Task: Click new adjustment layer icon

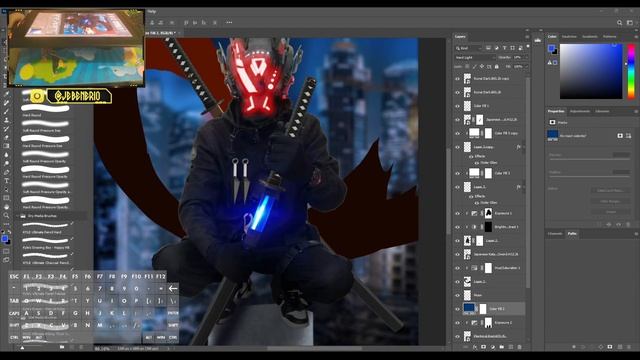Action: (493, 347)
